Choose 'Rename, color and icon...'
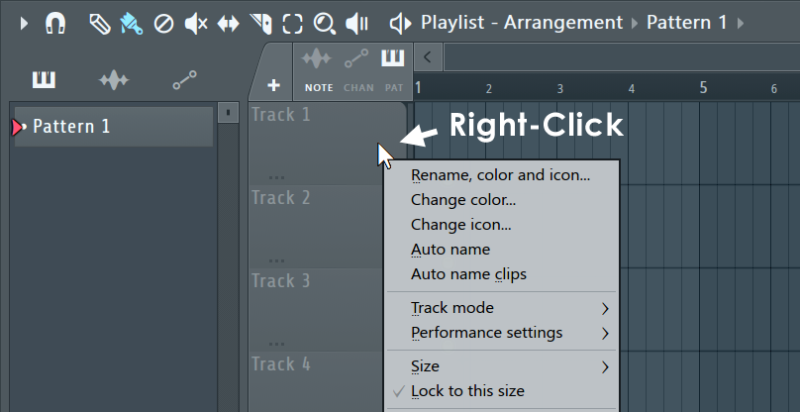This screenshot has width=800, height=412. (x=500, y=175)
